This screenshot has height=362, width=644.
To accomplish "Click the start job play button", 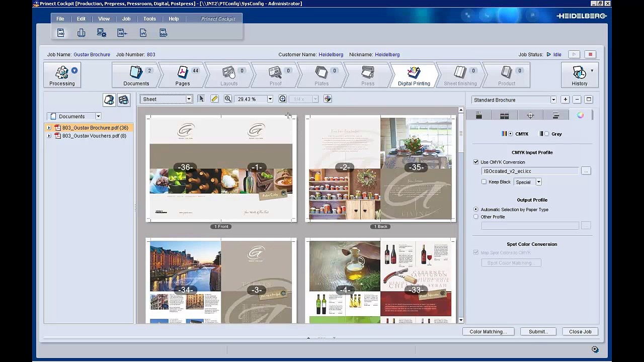I will point(574,54).
